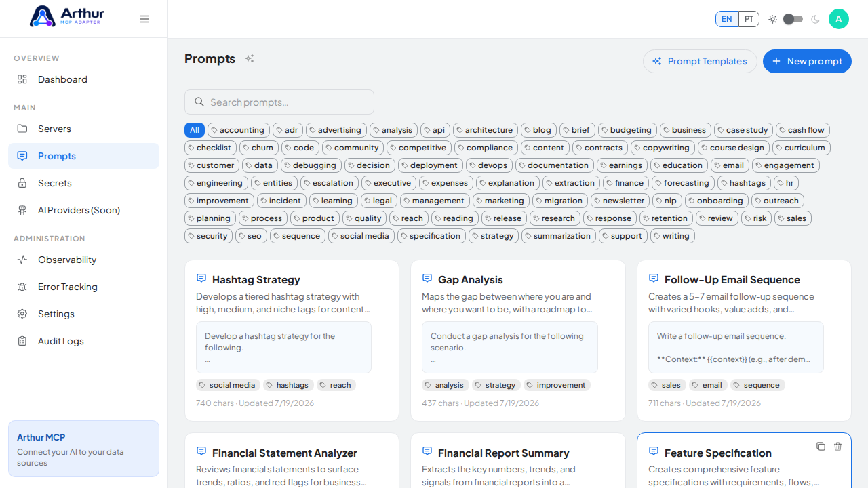Click the Follow-Up Email Sequence card icon

tap(654, 278)
